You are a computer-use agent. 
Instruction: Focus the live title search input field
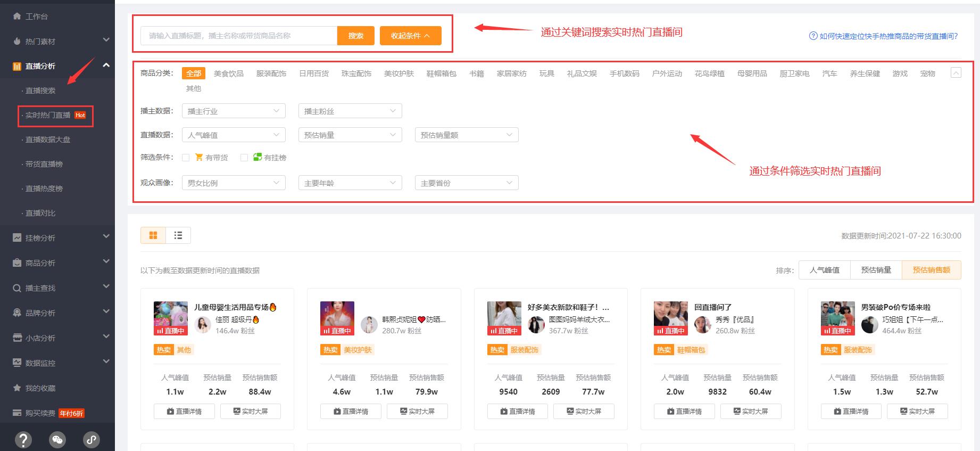coord(239,36)
